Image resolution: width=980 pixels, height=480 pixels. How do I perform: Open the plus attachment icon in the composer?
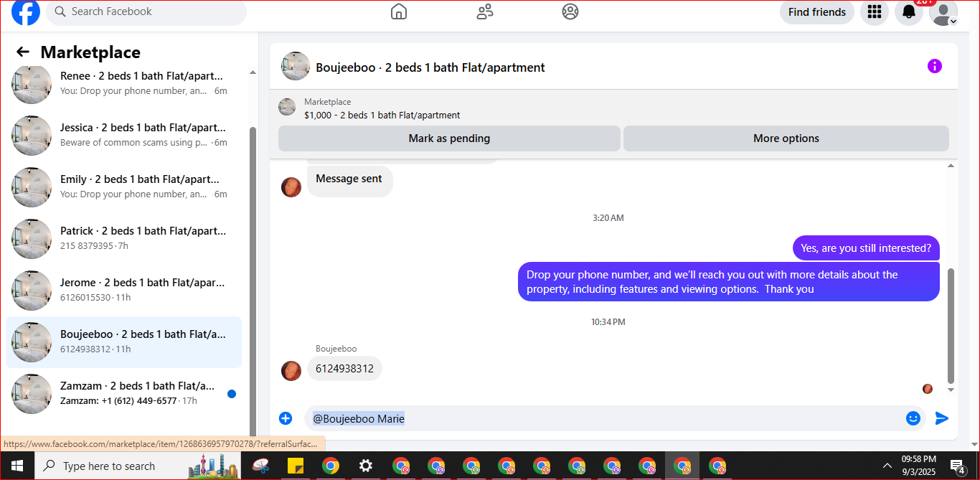[x=286, y=418]
